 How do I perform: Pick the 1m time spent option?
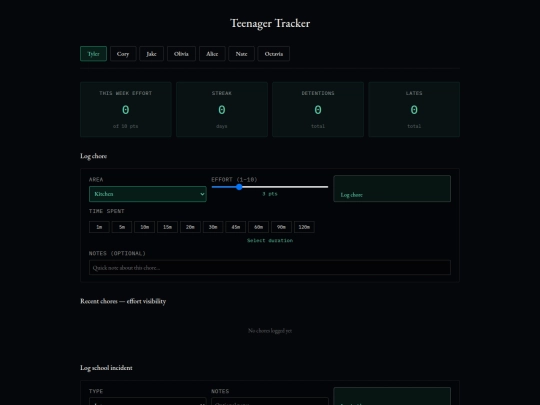[x=99, y=227]
